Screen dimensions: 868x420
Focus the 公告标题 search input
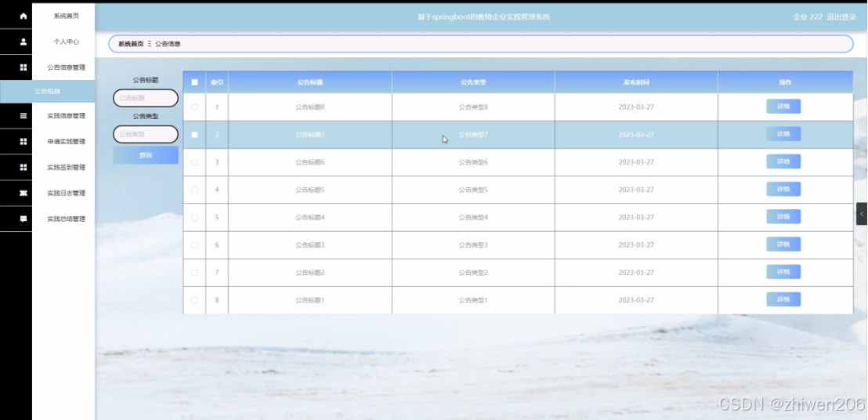(146, 98)
